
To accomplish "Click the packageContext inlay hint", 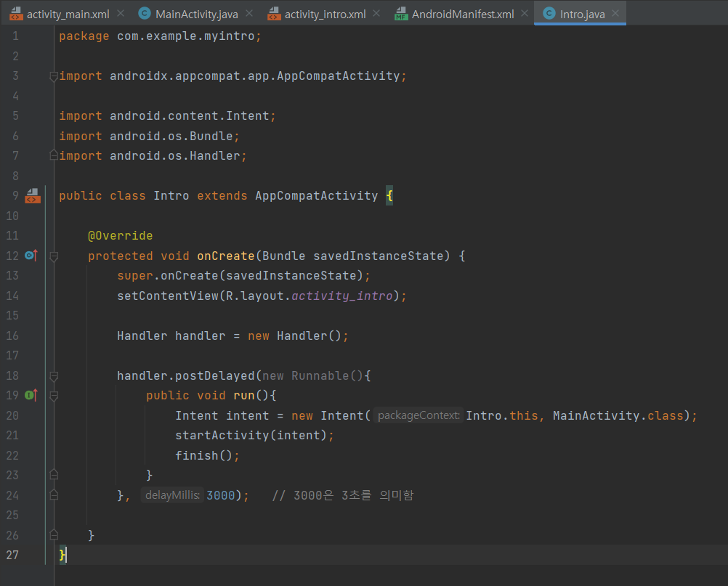I will [418, 415].
